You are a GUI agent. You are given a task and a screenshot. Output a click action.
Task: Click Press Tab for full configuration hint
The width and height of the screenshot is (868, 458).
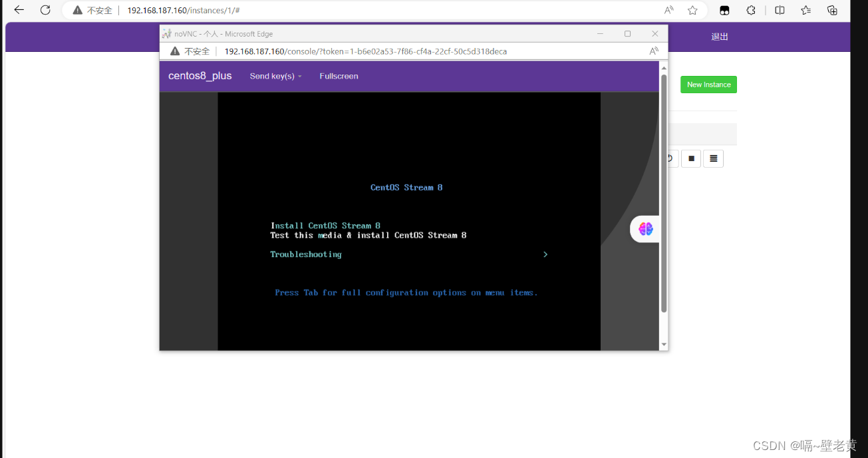406,293
